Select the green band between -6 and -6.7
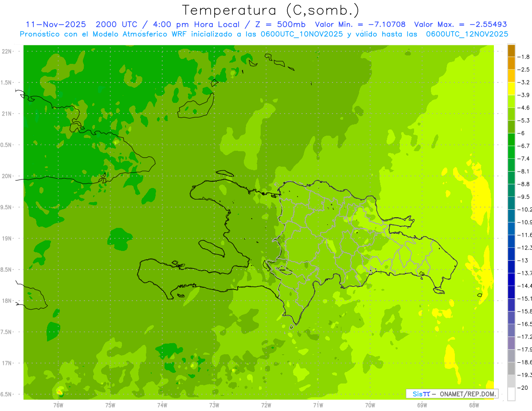 [512, 140]
